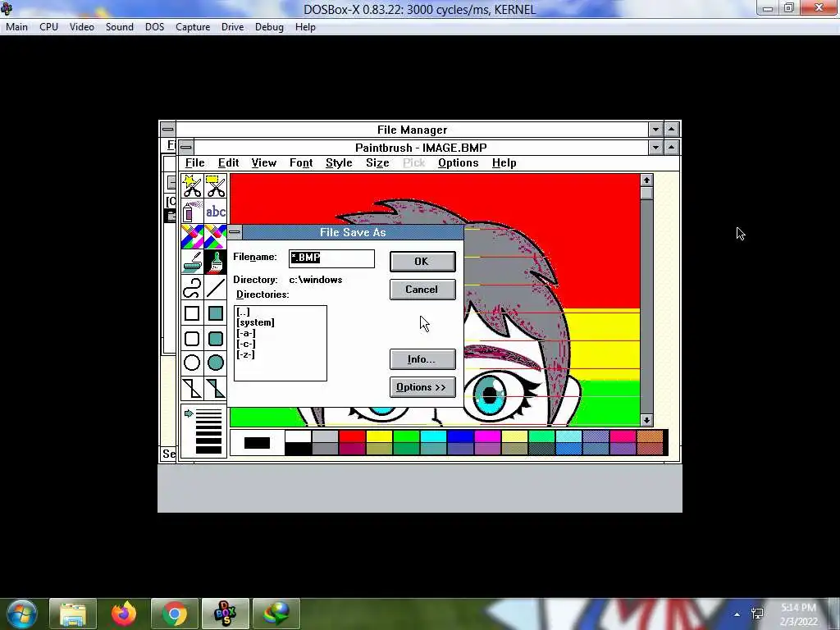The height and width of the screenshot is (630, 840).
Task: Select the abc Text tool
Action: tap(216, 212)
